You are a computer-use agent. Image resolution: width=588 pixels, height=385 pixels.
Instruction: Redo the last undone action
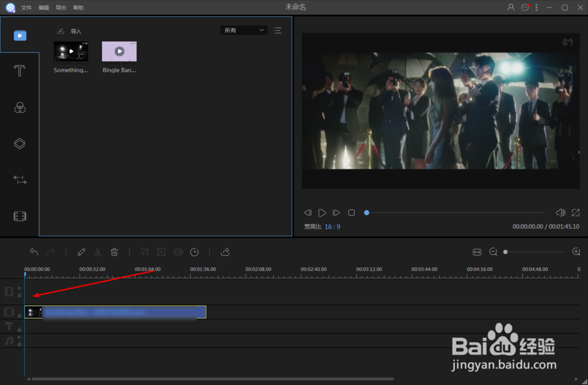(x=51, y=252)
